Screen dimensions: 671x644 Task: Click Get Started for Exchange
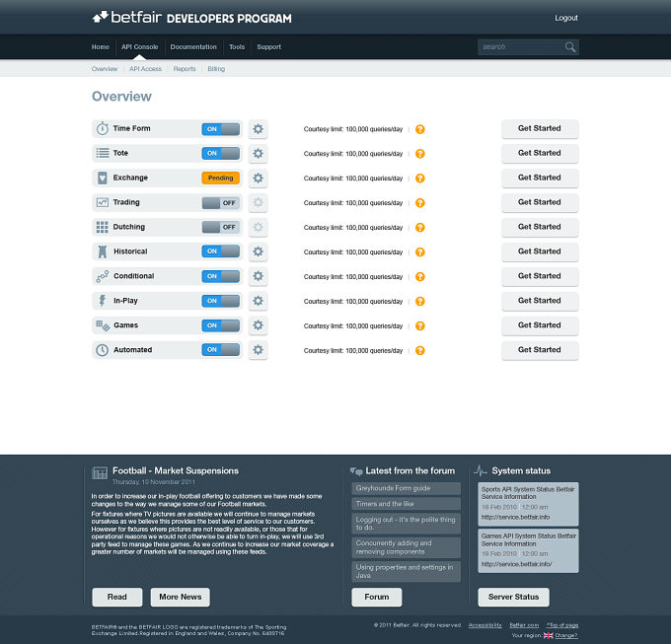point(540,178)
